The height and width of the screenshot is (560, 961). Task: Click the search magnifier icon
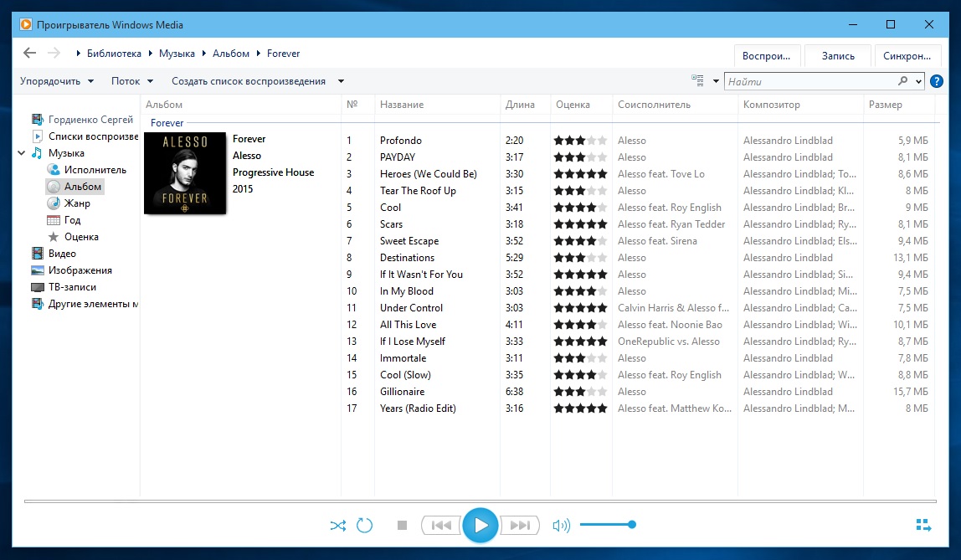(x=902, y=81)
